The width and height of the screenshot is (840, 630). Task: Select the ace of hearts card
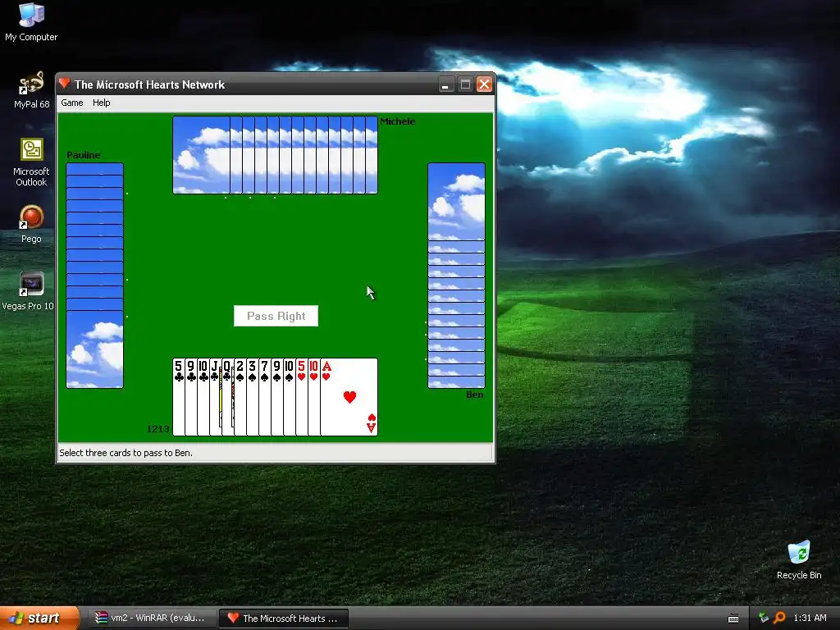[x=349, y=397]
